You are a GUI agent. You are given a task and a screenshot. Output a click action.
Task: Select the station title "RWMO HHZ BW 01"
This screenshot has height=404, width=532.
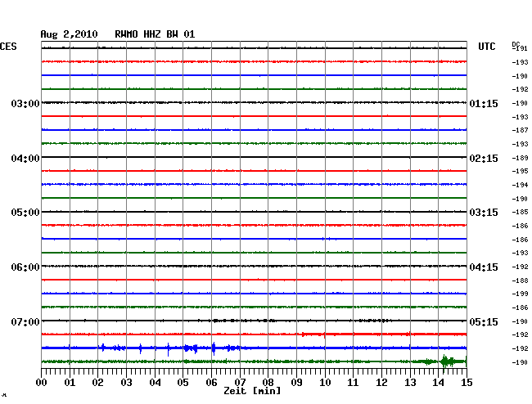[x=155, y=34]
